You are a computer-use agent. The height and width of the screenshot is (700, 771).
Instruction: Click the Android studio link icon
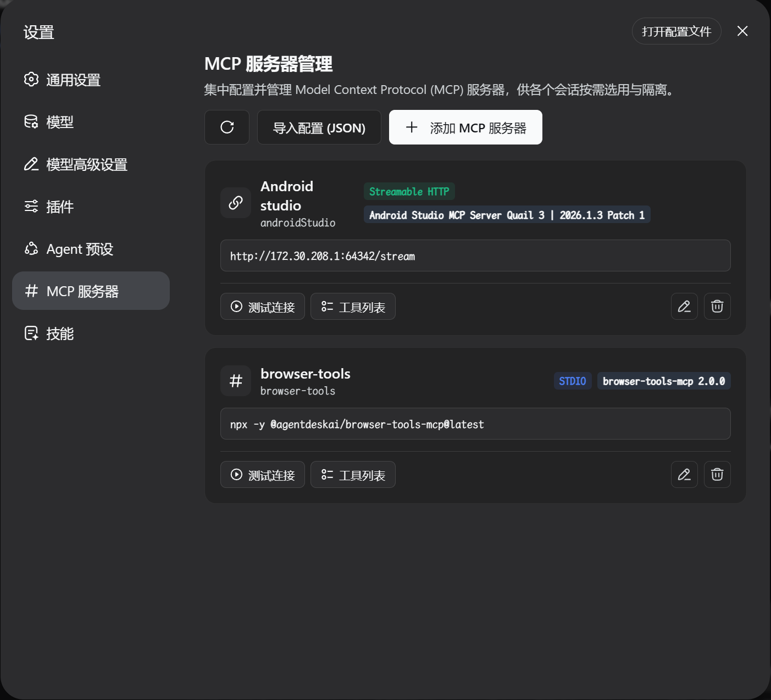236,203
